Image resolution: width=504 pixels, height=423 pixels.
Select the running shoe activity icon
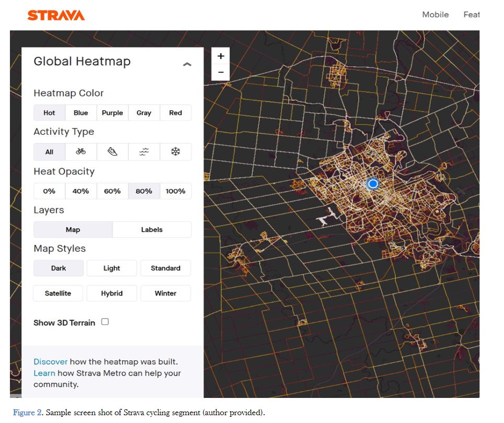112,151
